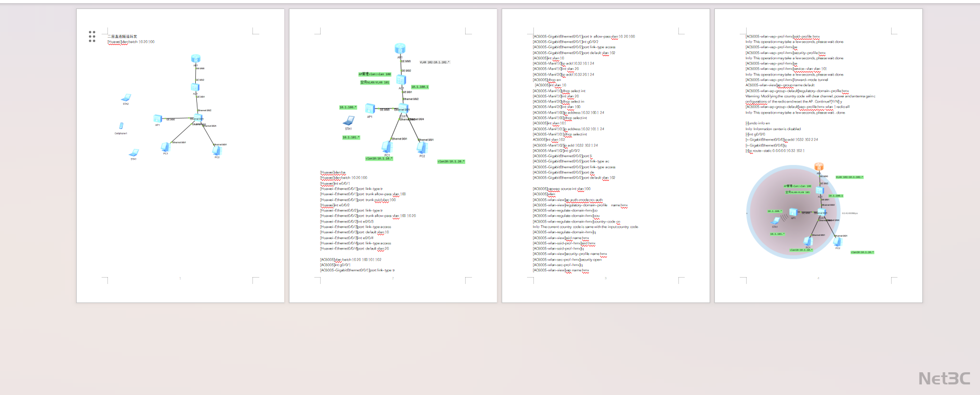Select the orange router icon on page four

(x=819, y=167)
